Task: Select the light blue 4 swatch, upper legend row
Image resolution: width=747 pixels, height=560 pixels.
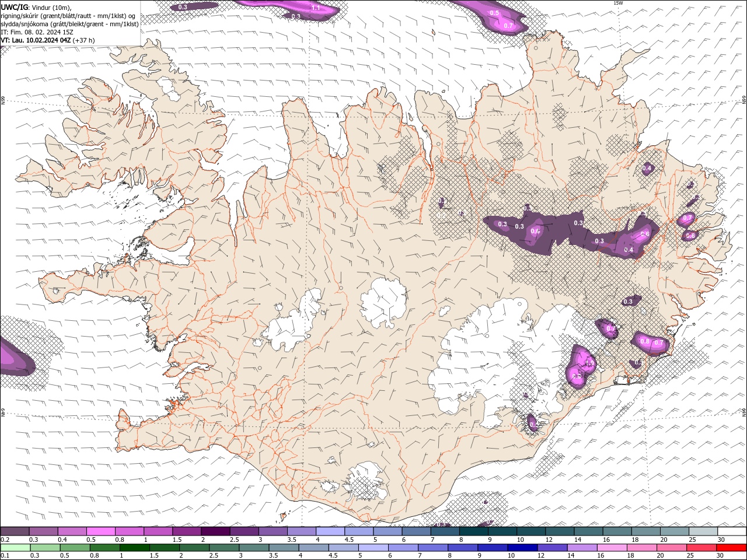Action: [x=330, y=531]
